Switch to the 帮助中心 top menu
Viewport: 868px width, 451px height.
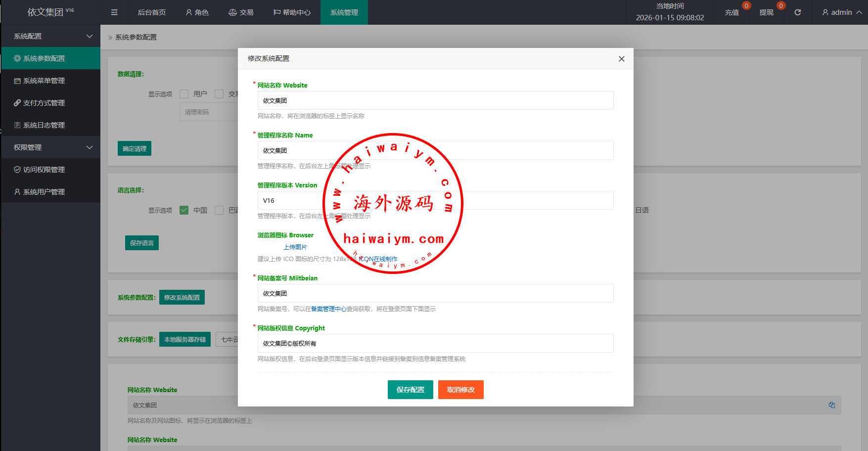[x=292, y=12]
